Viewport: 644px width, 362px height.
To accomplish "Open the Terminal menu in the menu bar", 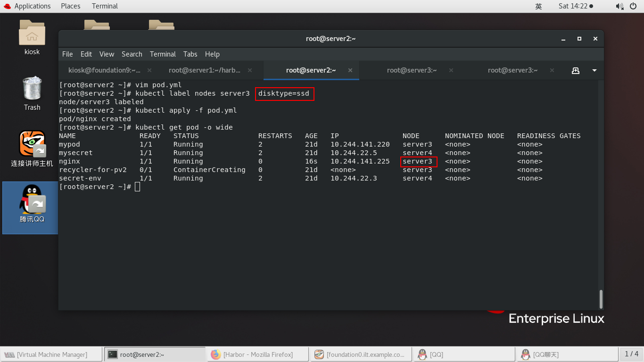I will [x=163, y=54].
